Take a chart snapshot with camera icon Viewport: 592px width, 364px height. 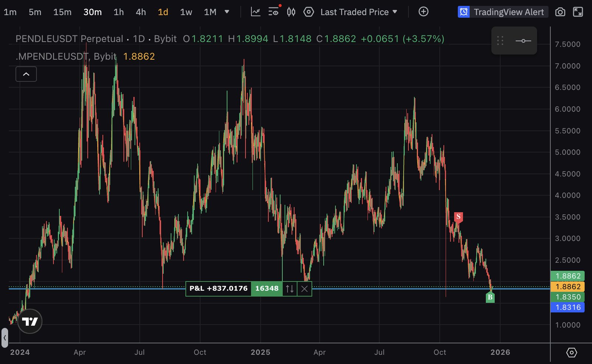(560, 12)
